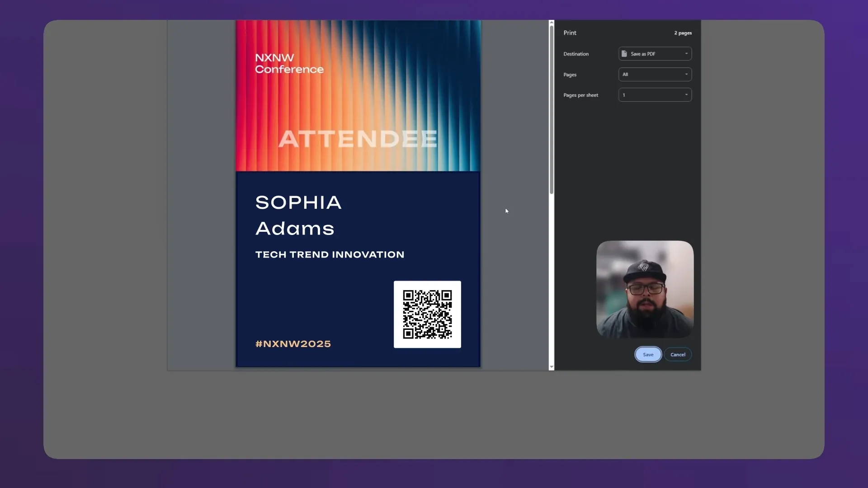
Task: Click the 'ATTENDEE' text on the badge
Action: pyautogui.click(x=358, y=139)
